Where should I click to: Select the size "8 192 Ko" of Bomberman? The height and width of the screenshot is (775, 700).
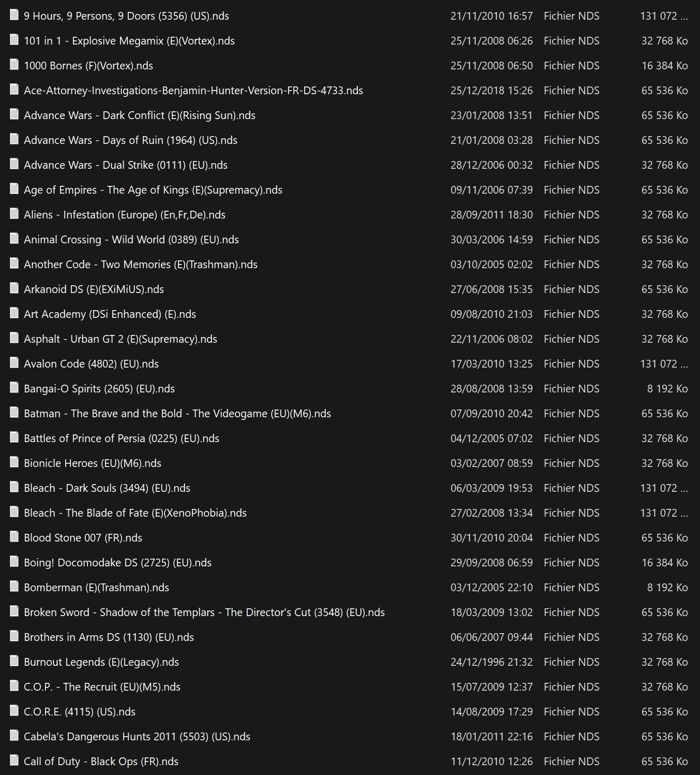(x=667, y=588)
